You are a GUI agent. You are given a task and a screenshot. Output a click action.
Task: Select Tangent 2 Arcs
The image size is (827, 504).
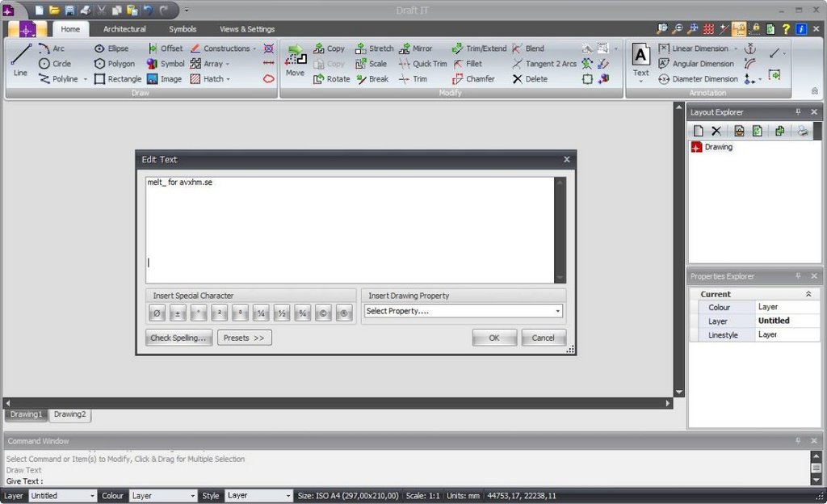[x=544, y=64]
